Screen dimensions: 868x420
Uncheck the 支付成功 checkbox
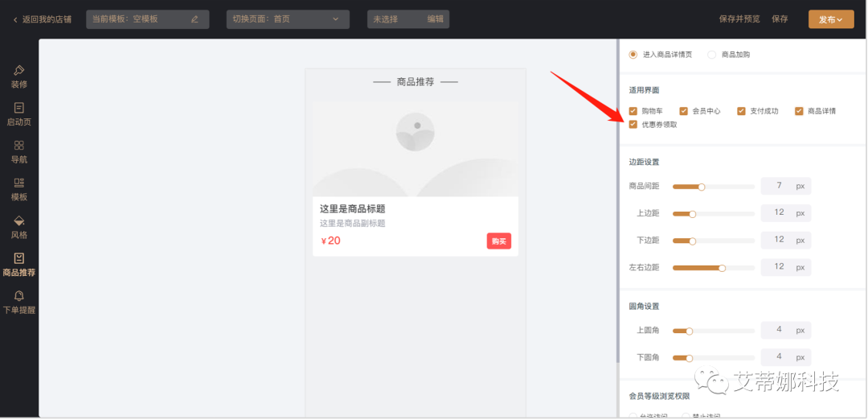coord(741,111)
